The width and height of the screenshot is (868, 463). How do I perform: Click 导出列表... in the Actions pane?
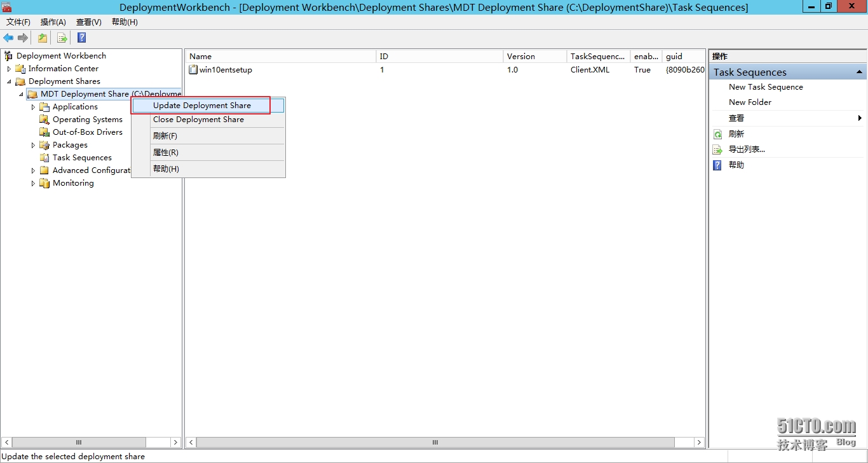point(747,149)
